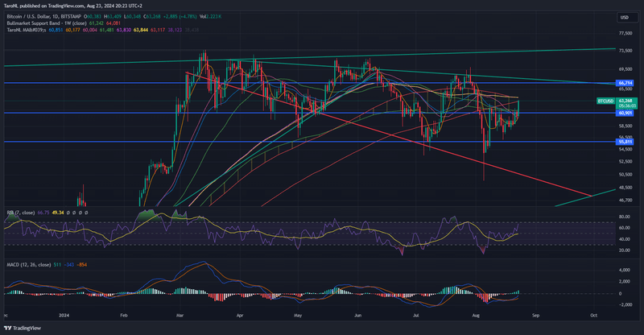Open the USD currency selector
Image resolution: width=644 pixels, height=335 pixels.
coord(627,17)
